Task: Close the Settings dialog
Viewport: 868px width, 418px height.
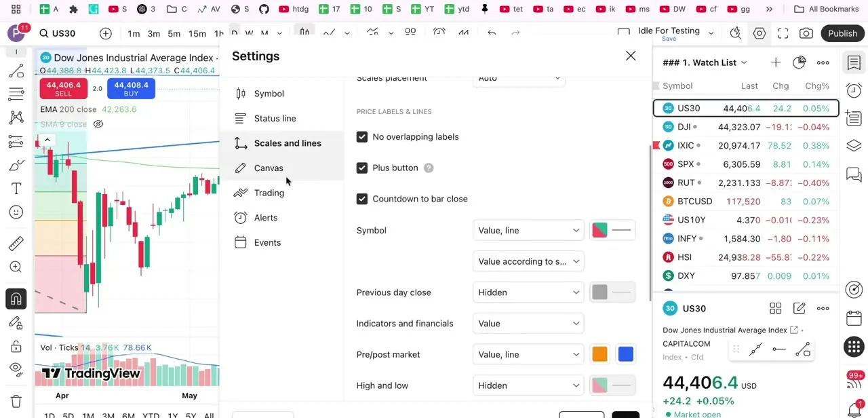Action: [x=631, y=56]
